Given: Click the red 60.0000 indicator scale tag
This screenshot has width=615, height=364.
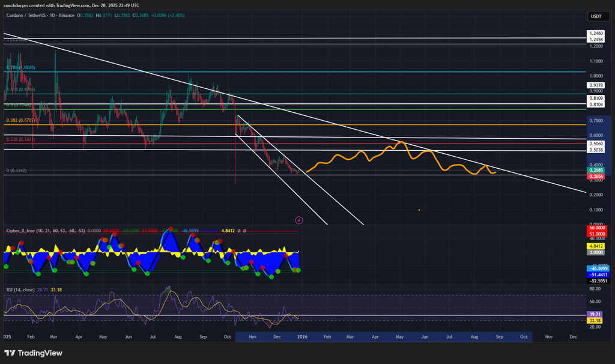Looking at the screenshot, I should tap(596, 228).
